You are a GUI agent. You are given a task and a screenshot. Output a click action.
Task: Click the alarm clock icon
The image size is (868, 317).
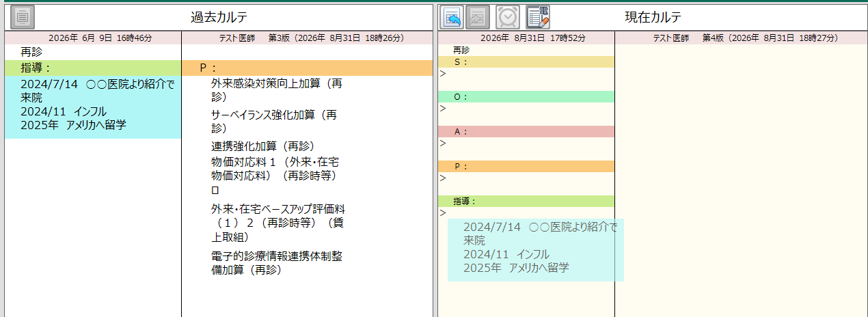coord(508,16)
